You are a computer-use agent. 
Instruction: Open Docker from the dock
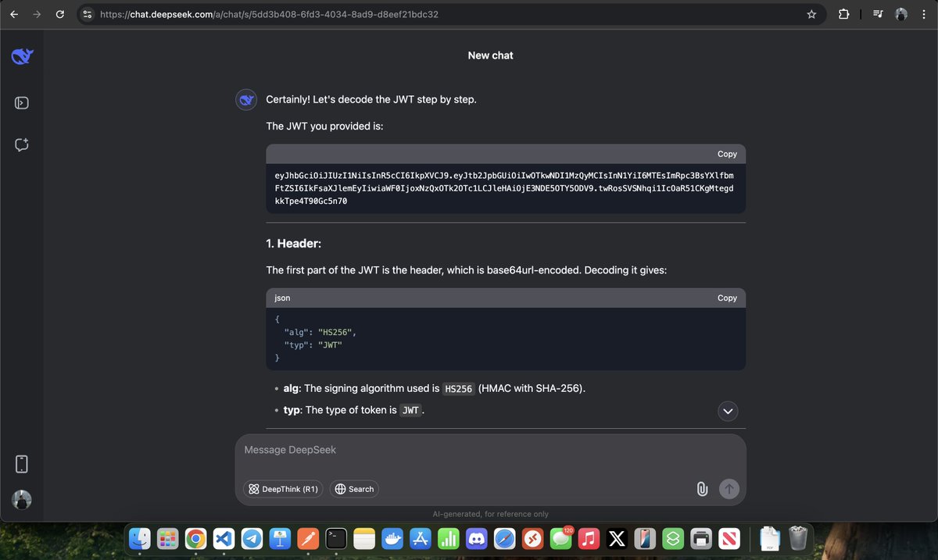[x=392, y=538]
